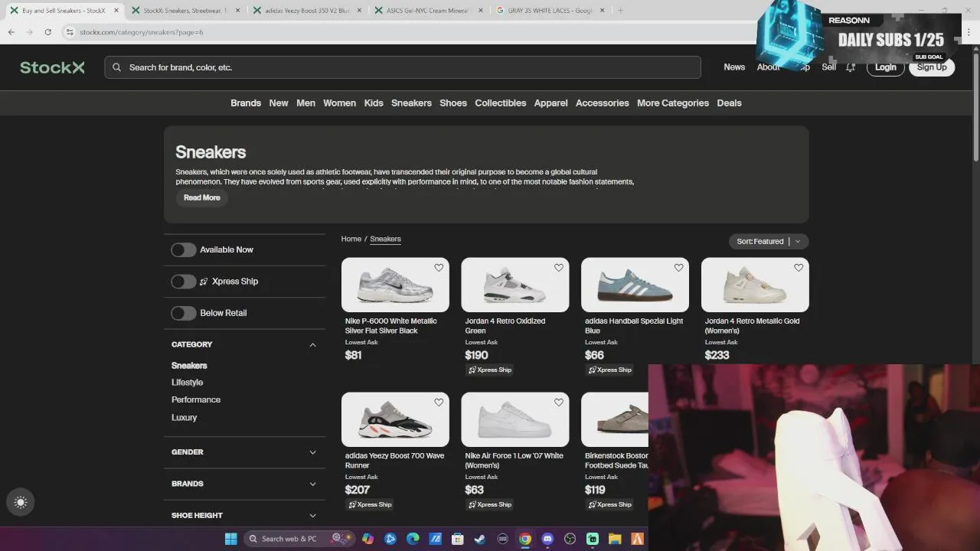Open a new browser tab
The image size is (980, 551).
(620, 11)
